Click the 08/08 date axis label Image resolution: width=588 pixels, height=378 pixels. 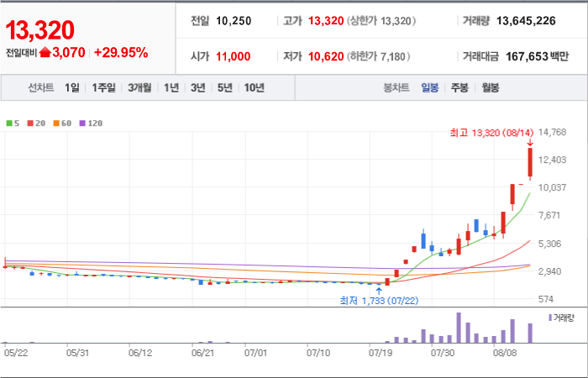(x=505, y=354)
